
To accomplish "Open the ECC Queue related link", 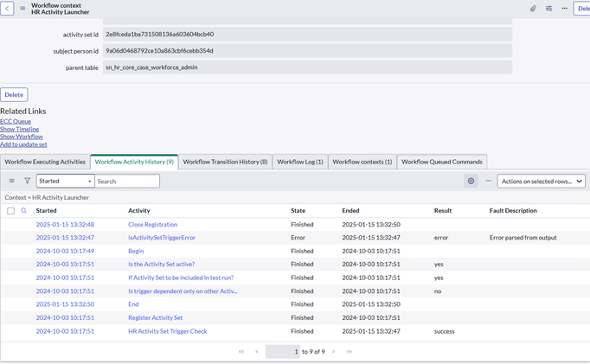I will pyautogui.click(x=16, y=121).
